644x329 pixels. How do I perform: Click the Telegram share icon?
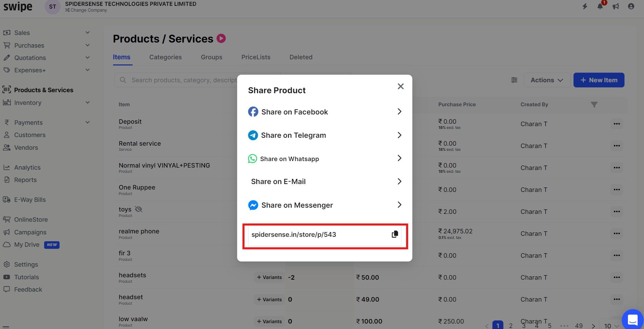253,135
